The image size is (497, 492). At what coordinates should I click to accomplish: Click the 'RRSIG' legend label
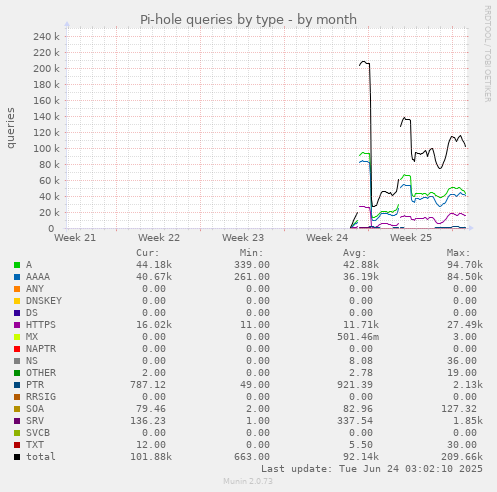tap(41, 397)
